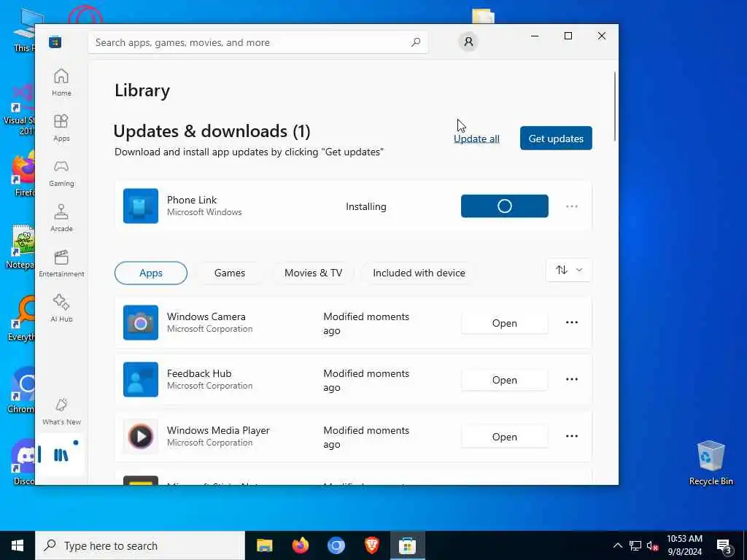Open Windows Camera app
The image size is (747, 560).
tap(505, 323)
